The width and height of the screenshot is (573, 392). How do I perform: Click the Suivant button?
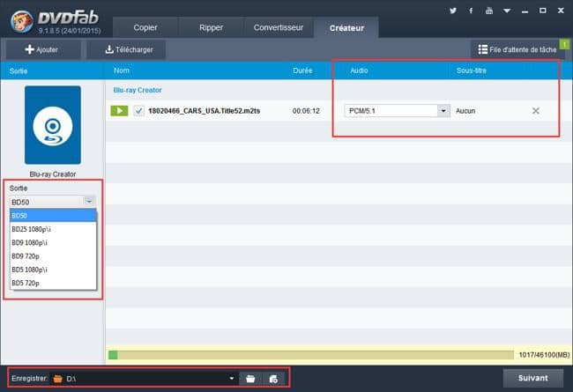pos(532,378)
